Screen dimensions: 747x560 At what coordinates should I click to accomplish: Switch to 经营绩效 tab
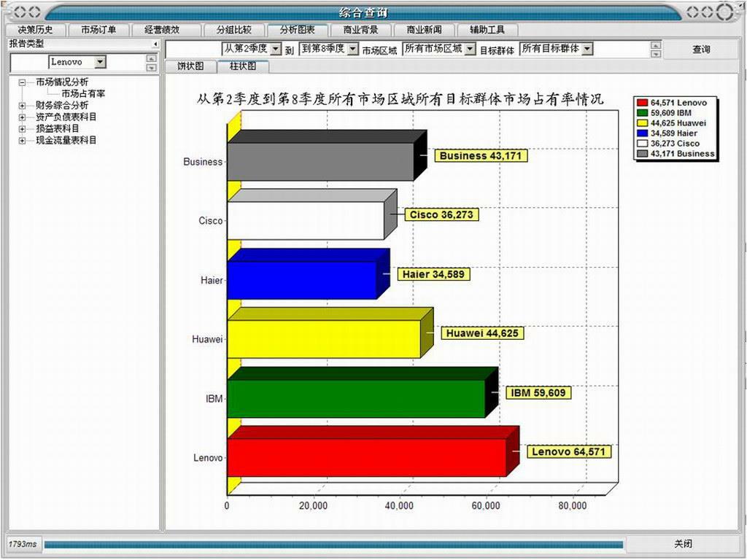[162, 29]
